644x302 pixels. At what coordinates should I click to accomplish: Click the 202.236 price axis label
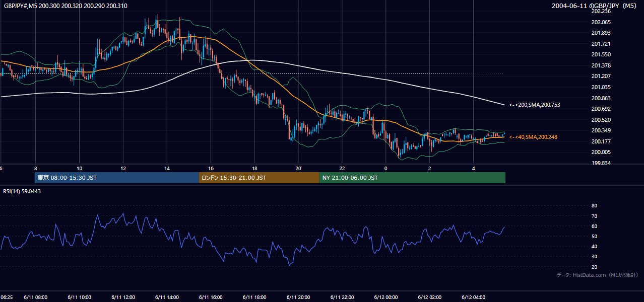pyautogui.click(x=601, y=11)
